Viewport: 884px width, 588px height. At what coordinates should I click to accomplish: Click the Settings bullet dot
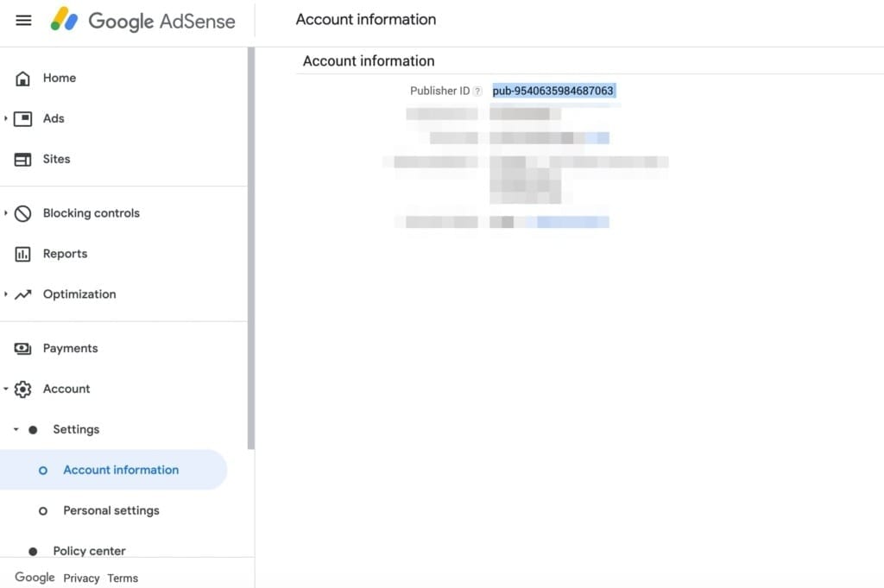33,430
